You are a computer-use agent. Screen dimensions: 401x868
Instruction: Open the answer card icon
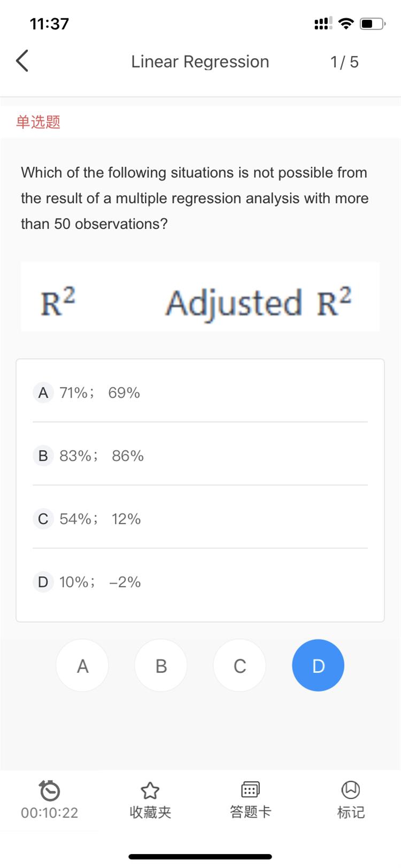coord(250,789)
